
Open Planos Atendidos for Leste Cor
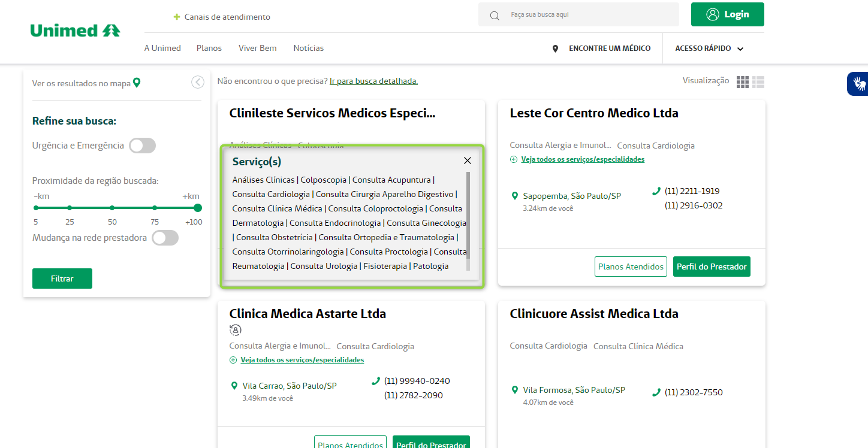(631, 267)
